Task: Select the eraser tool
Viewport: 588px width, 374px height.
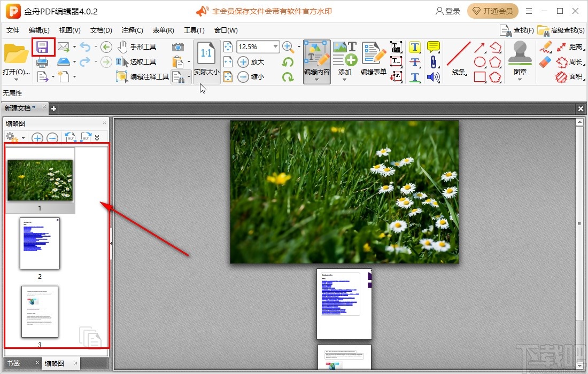Action: [x=546, y=62]
